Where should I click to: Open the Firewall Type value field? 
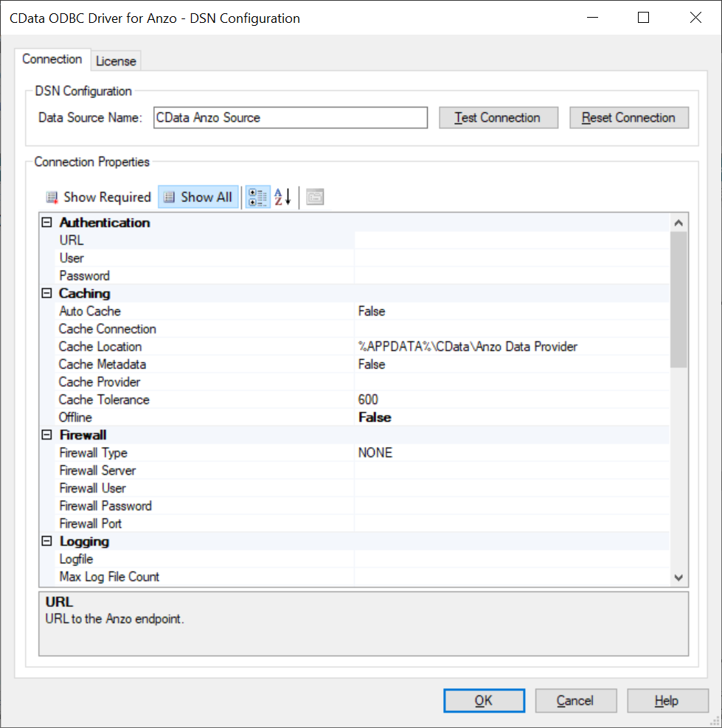coord(442,452)
